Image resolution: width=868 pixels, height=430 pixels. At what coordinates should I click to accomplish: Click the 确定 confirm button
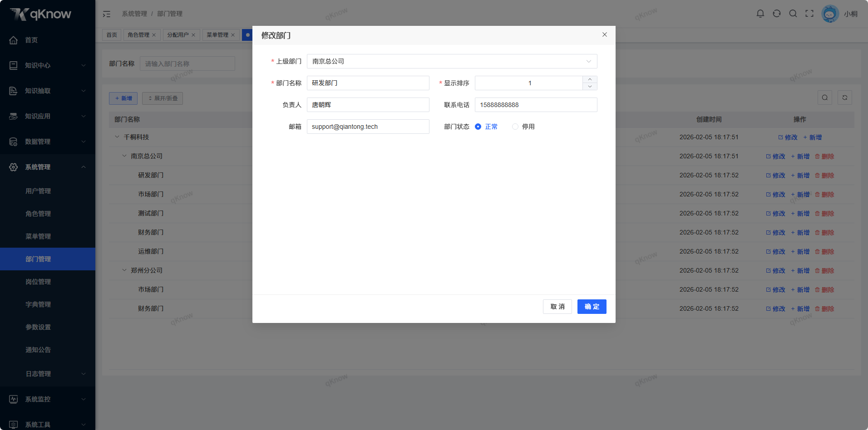point(592,307)
